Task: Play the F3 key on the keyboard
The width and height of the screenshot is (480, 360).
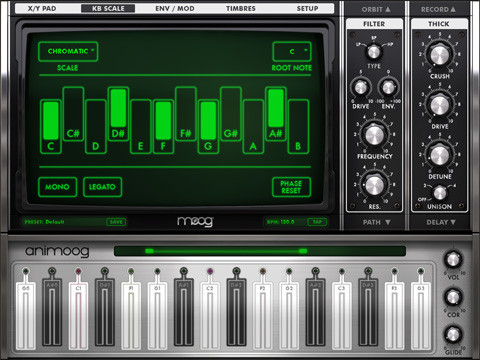Action: pos(394,315)
